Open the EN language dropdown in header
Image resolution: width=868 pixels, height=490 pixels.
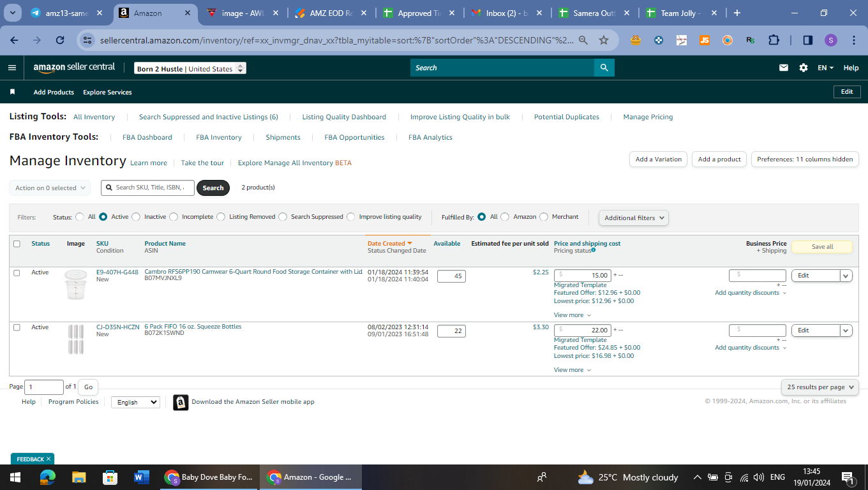tap(826, 68)
